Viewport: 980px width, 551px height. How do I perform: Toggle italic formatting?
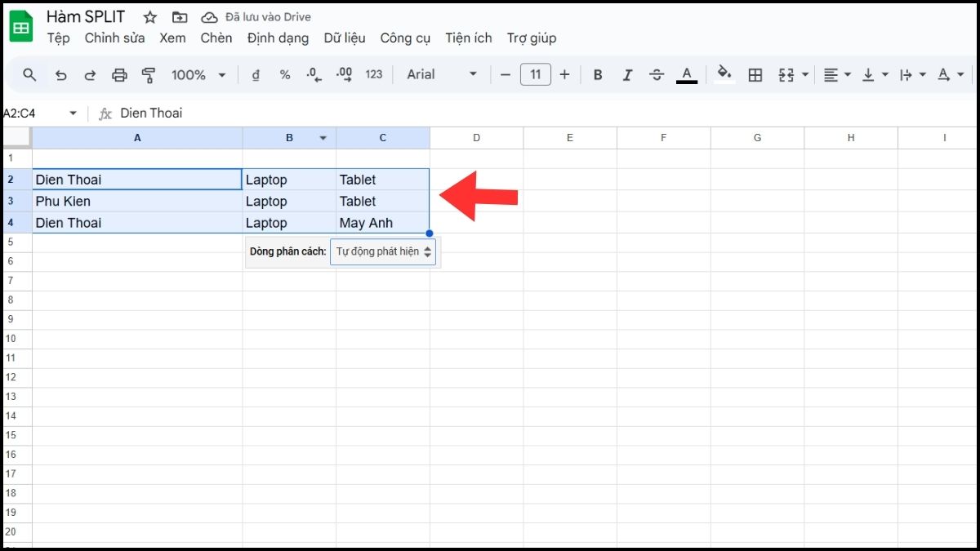(627, 74)
